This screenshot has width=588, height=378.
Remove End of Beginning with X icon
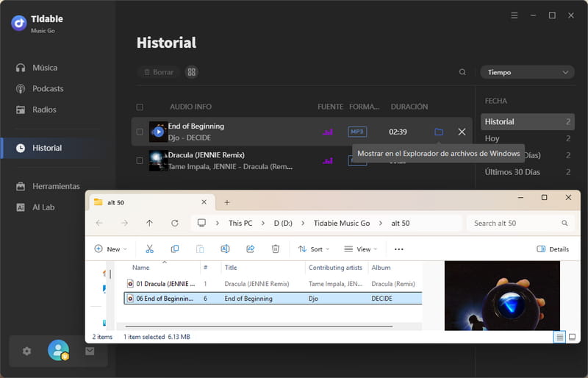tap(462, 132)
